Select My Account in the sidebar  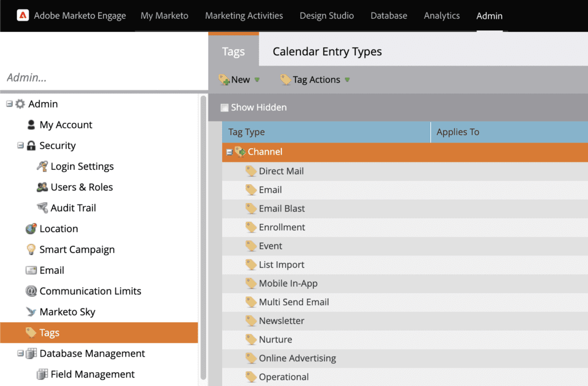[x=65, y=124]
